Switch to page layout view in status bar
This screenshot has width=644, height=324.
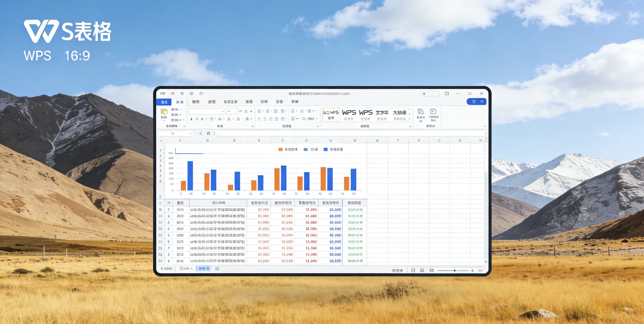pyautogui.click(x=422, y=270)
